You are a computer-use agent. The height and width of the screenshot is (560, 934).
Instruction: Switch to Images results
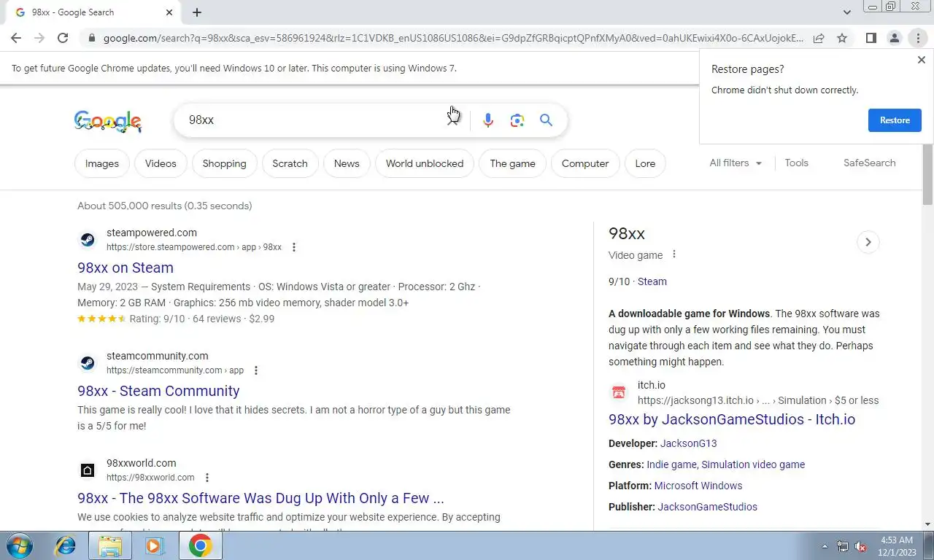102,163
